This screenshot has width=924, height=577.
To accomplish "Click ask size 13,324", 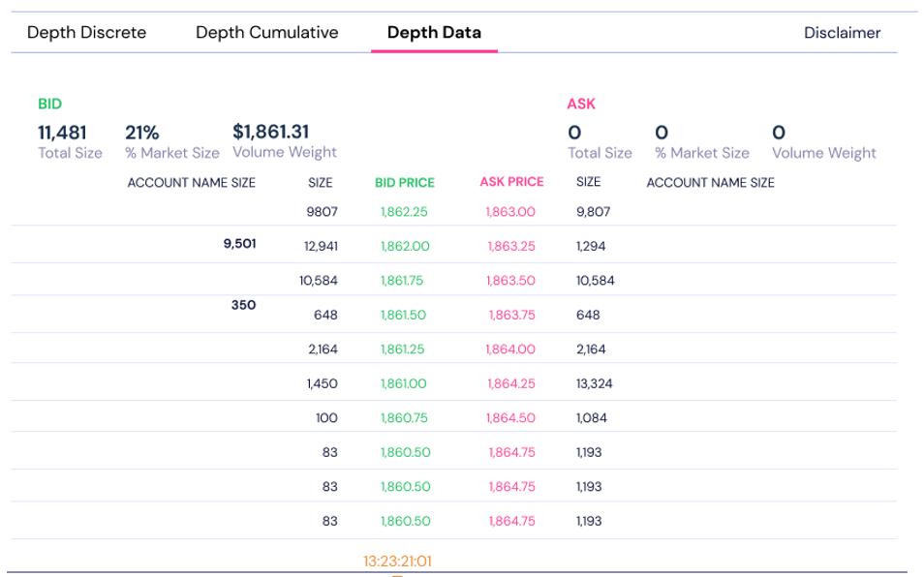I will pyautogui.click(x=595, y=384).
